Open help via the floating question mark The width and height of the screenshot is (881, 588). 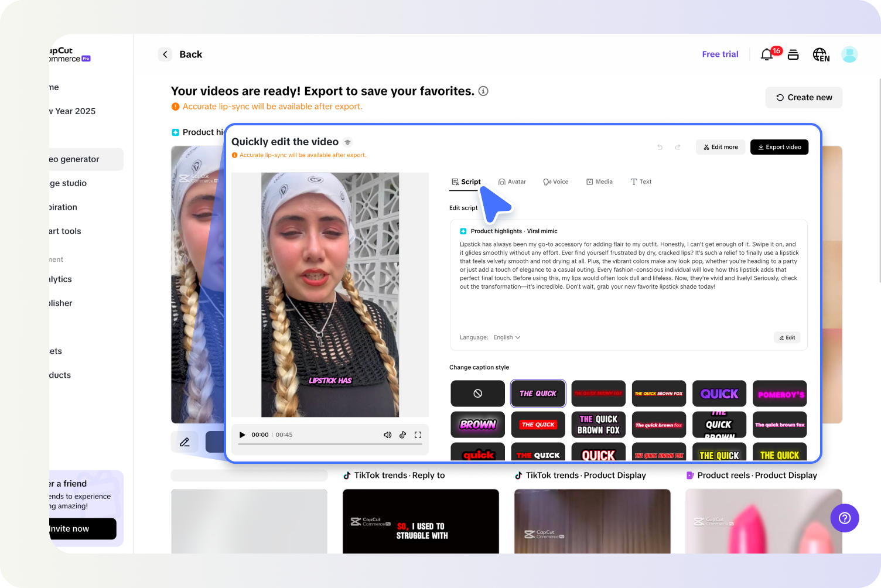844,518
